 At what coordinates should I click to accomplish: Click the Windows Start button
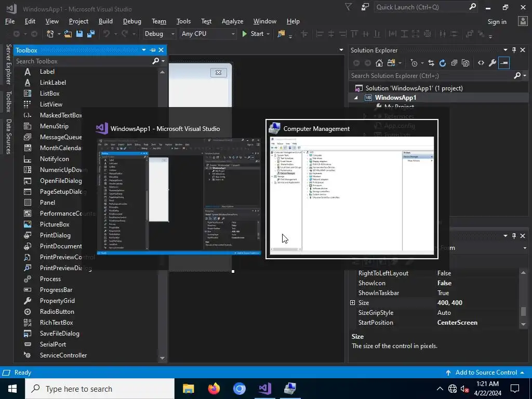click(12, 389)
